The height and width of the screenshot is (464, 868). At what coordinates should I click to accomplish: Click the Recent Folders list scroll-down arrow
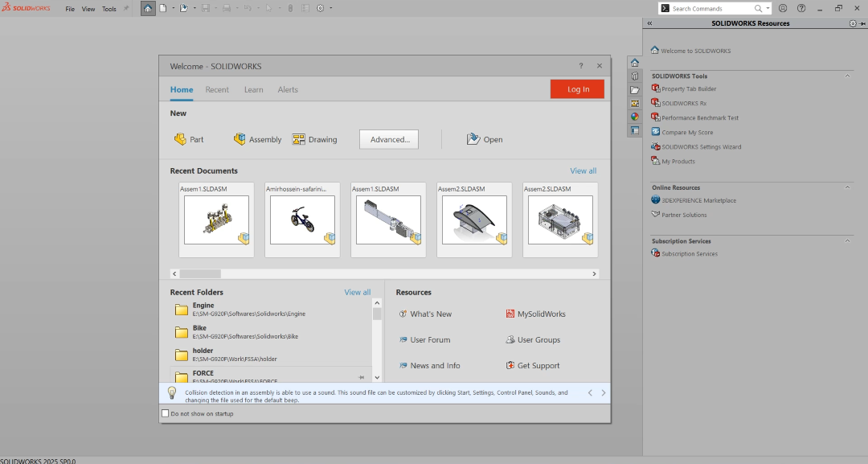[x=377, y=377]
